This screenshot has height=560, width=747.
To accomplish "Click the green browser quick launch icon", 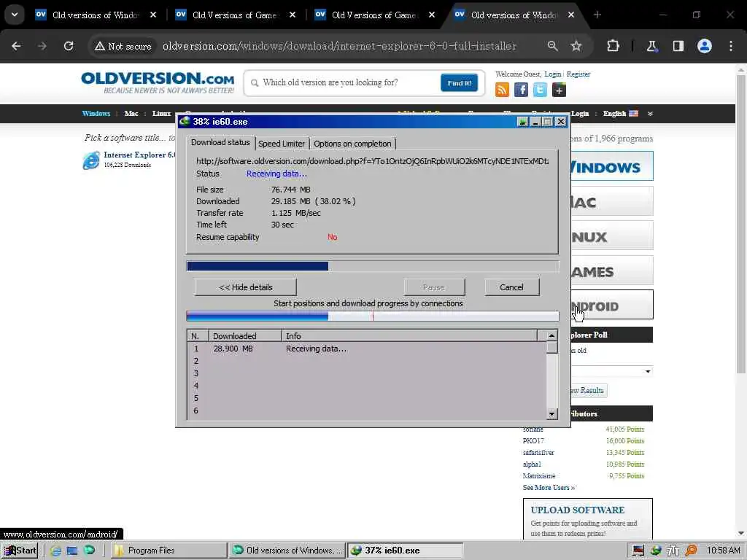I will point(89,551).
